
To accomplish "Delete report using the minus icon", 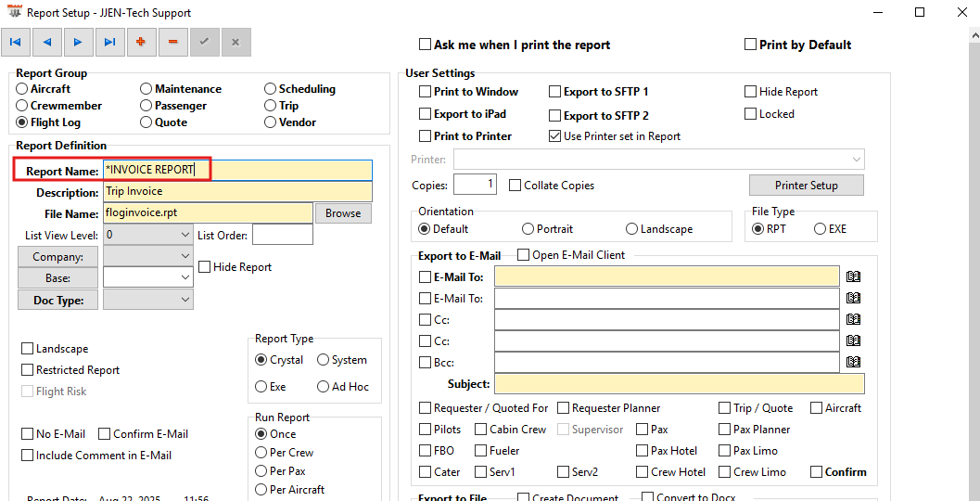I will [x=172, y=42].
